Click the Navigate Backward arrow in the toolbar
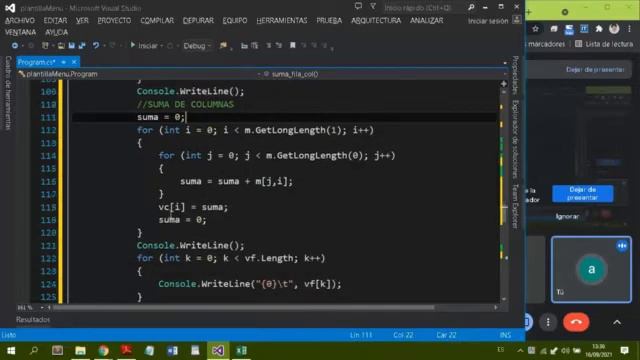Viewport: 640px width, 360px height. [x=14, y=46]
